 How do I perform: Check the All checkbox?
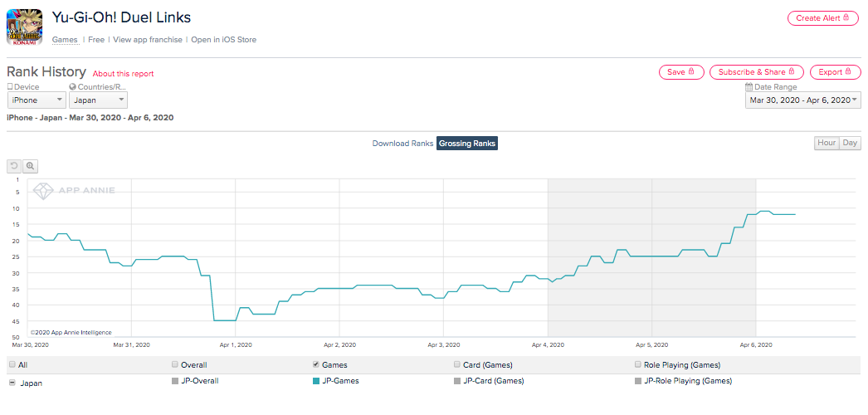[x=12, y=364]
